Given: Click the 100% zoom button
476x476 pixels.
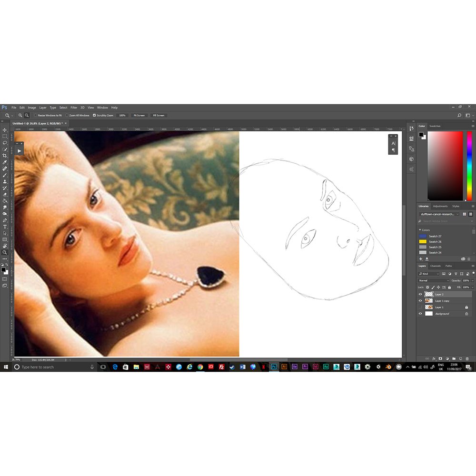Looking at the screenshot, I should pyautogui.click(x=122, y=115).
